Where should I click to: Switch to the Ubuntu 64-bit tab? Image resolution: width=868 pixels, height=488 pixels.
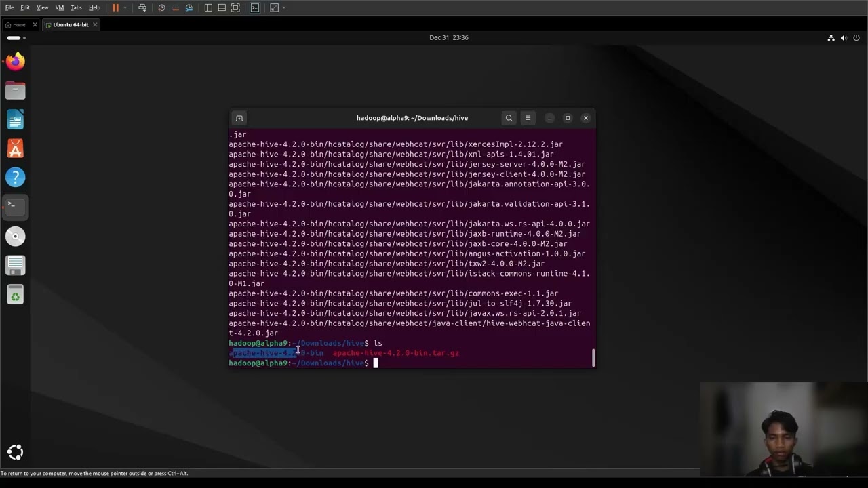tap(71, 25)
